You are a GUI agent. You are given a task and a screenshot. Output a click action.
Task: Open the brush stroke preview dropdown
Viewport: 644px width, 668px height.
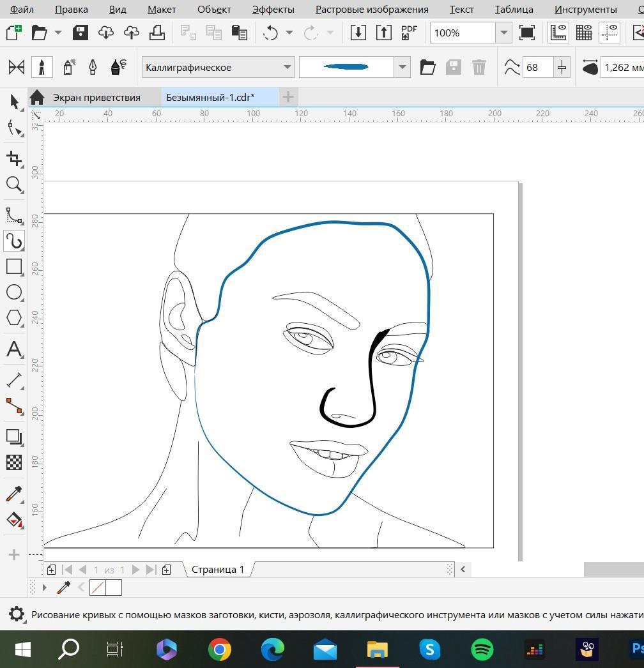[x=402, y=67]
